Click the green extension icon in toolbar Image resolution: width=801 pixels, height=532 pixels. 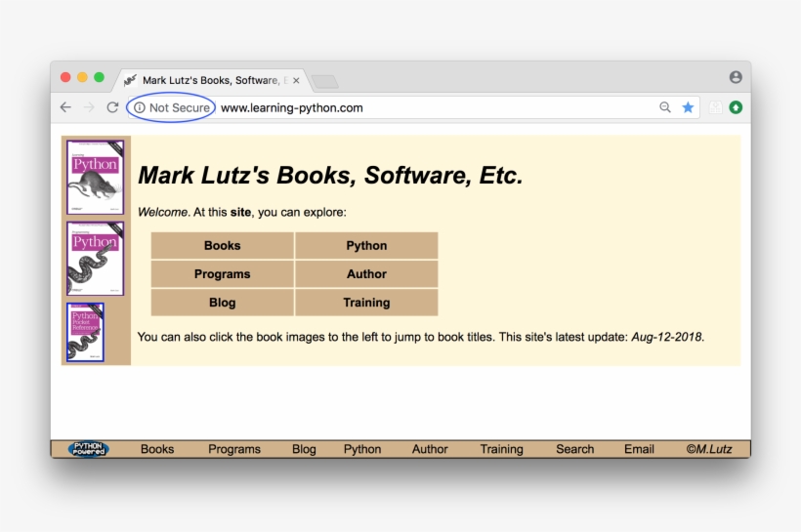(x=736, y=107)
